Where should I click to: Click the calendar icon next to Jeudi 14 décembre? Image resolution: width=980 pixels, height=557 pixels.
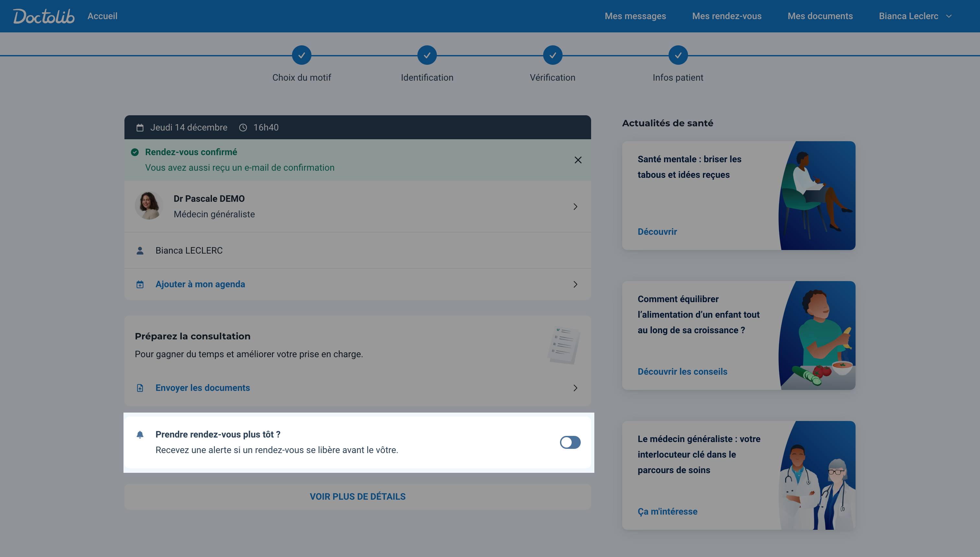click(140, 127)
